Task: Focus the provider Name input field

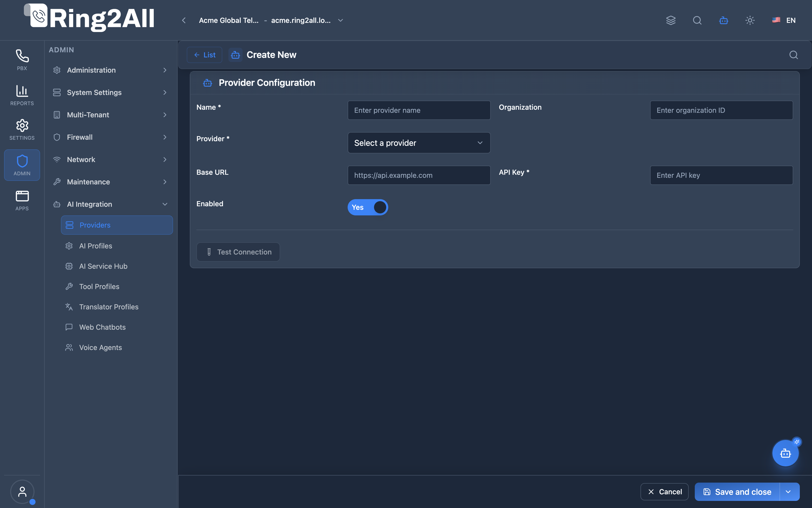Action: [x=419, y=110]
